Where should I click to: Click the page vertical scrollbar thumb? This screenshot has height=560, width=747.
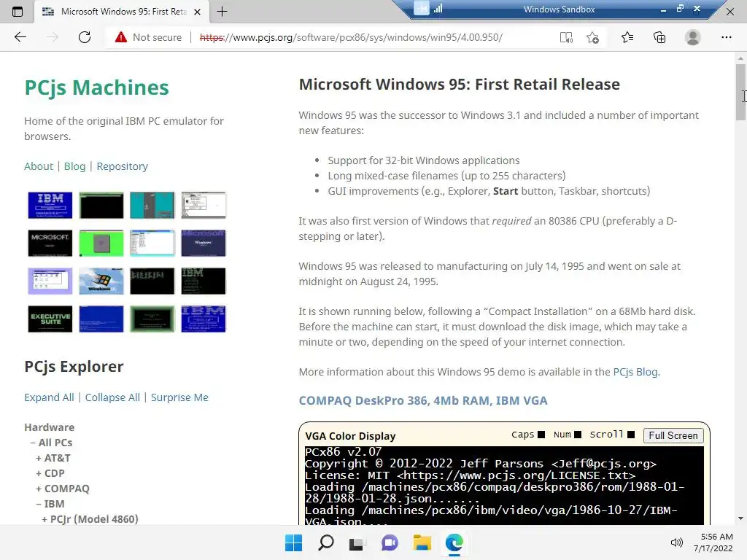[740, 92]
